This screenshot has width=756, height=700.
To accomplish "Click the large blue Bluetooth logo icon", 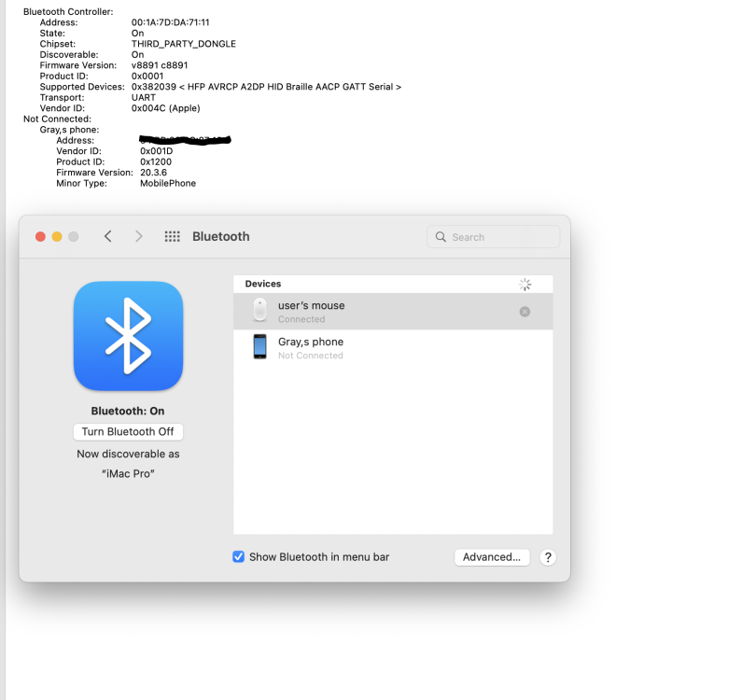I will [128, 336].
